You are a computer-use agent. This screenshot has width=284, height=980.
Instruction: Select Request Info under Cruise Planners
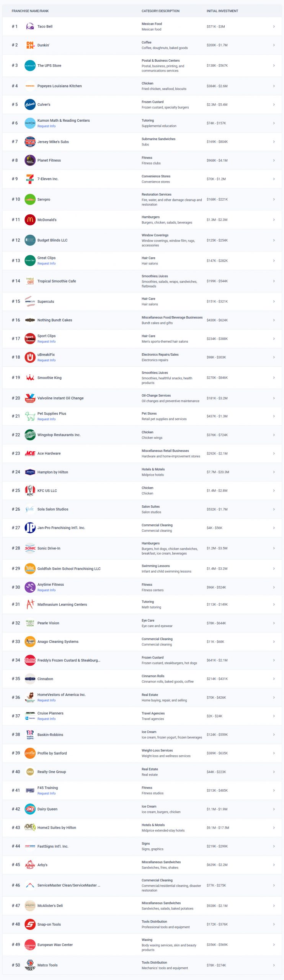[x=46, y=719]
